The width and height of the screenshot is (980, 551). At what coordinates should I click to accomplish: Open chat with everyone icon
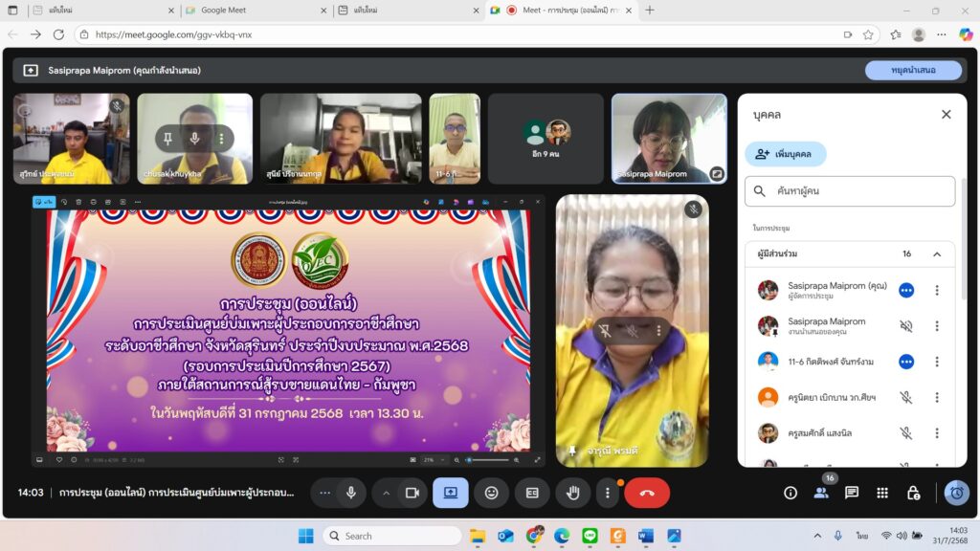coord(852,493)
